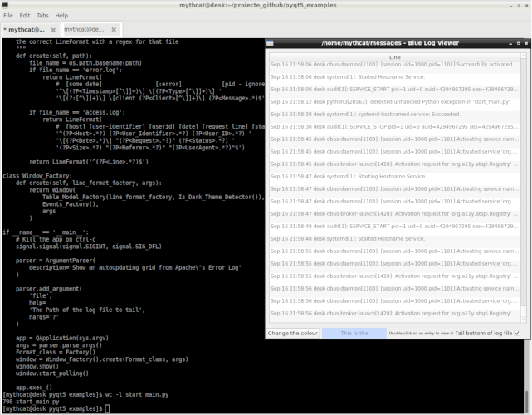This screenshot has width=532, height=415.
Task: Toggle Tail bottom of log file checkbox
Action: [x=517, y=333]
